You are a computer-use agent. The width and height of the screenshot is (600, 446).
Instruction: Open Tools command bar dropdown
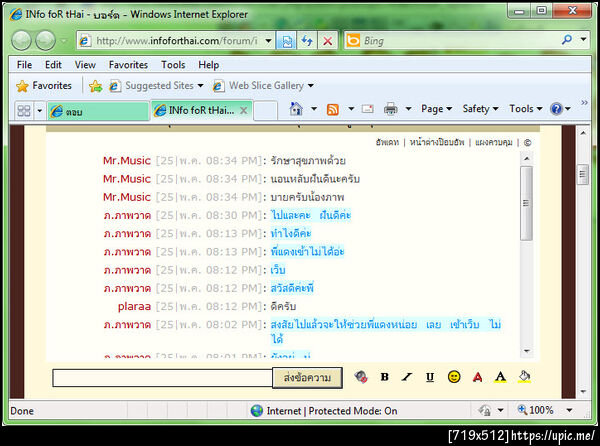[526, 109]
